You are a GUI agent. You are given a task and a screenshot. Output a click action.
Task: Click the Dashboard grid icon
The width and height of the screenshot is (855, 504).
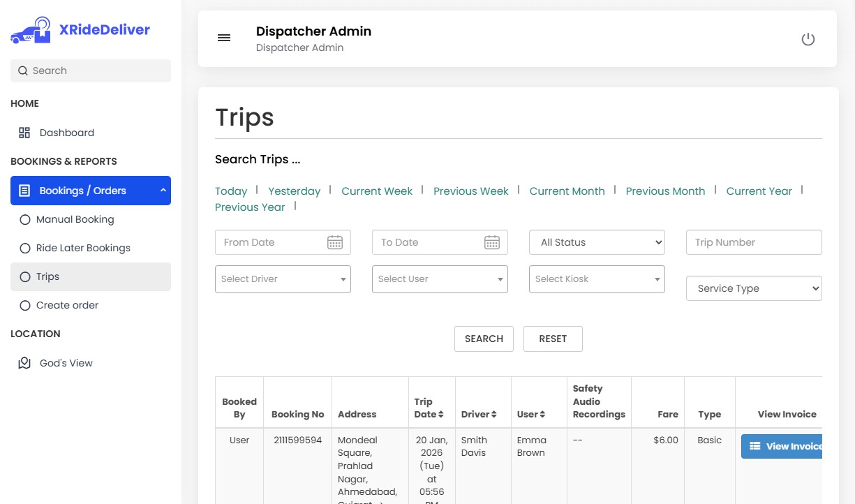(x=24, y=133)
